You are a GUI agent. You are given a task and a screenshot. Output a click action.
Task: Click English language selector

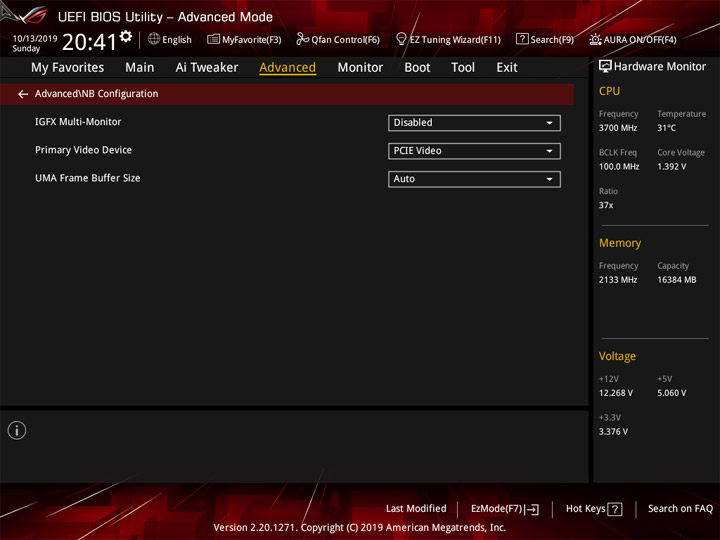[177, 40]
